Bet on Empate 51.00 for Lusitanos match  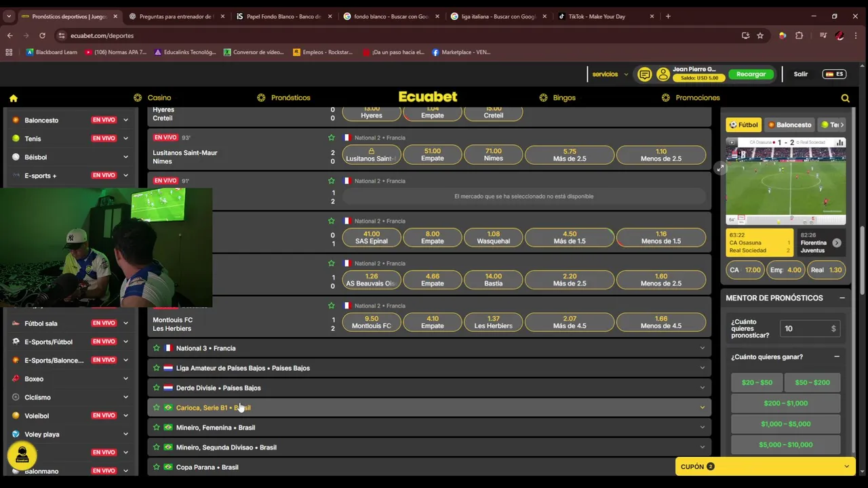[432, 155]
